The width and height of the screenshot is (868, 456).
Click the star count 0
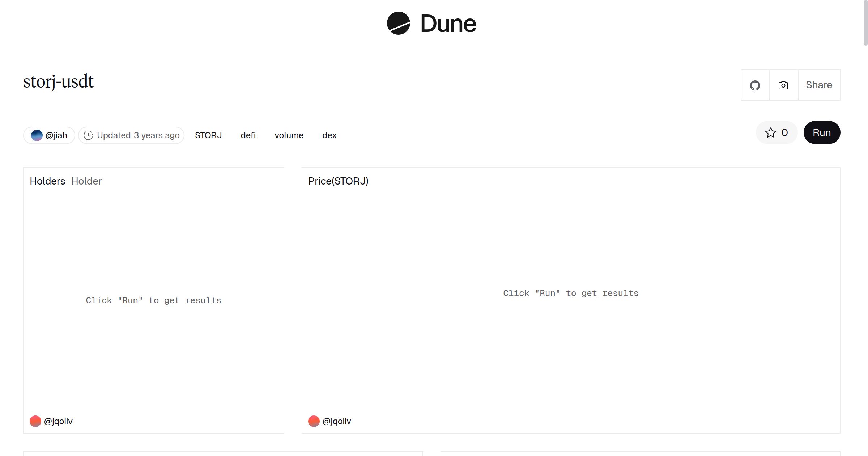[784, 132]
